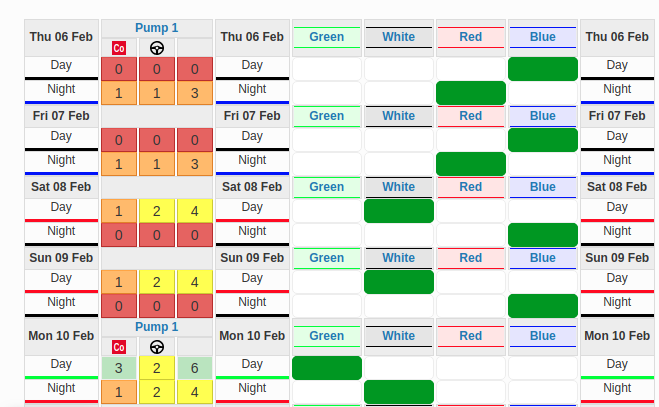Click the light green cell showing 3 on Mon 10 Feb Day
Screen dimensions: 659x407
[x=119, y=368]
